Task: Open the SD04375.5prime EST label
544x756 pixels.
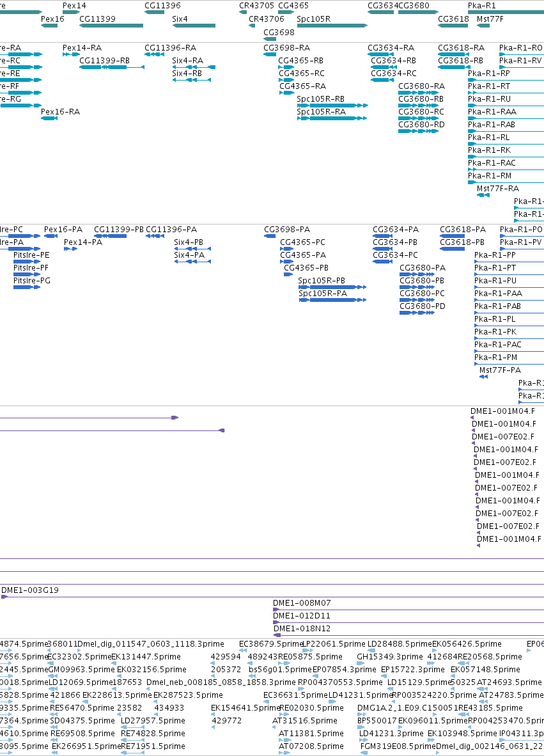Action: [x=82, y=721]
